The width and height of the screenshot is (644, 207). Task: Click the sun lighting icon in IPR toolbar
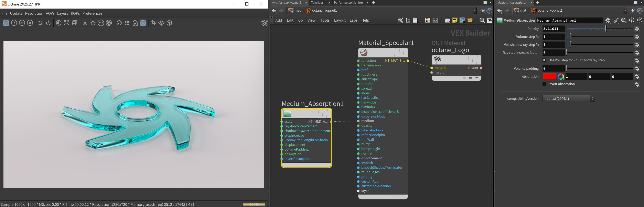[x=93, y=23]
